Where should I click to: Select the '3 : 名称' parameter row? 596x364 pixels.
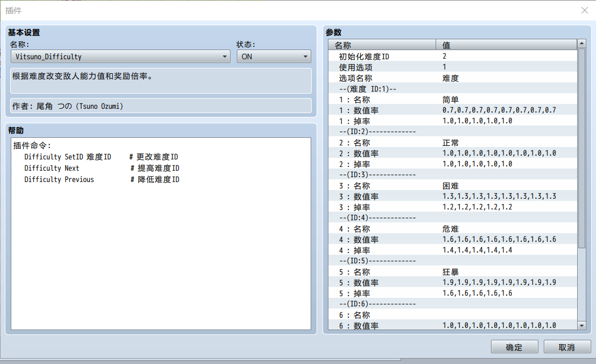453,185
